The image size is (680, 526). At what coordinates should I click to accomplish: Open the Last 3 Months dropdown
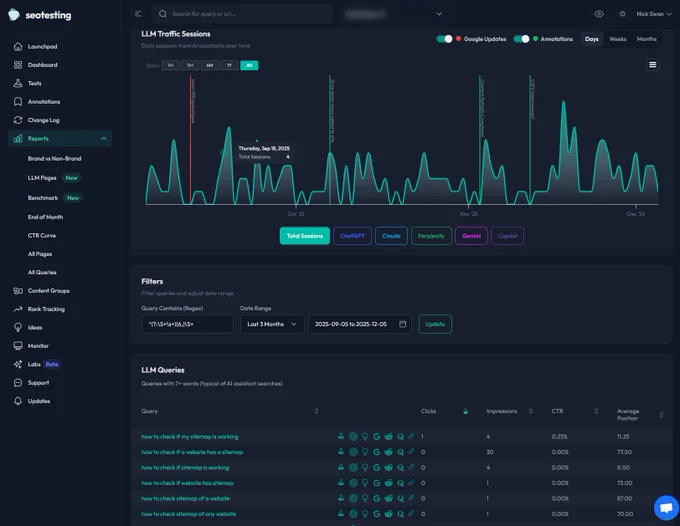click(x=272, y=324)
